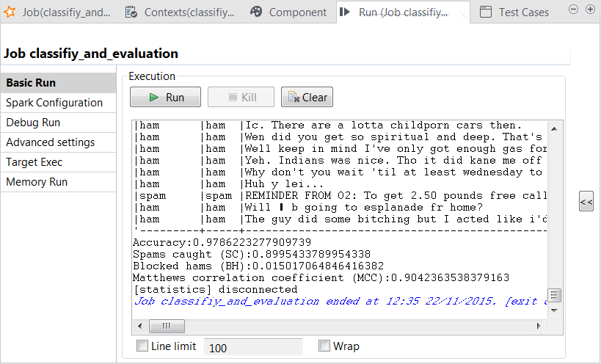Enable the Line limit checkbox

(142, 346)
